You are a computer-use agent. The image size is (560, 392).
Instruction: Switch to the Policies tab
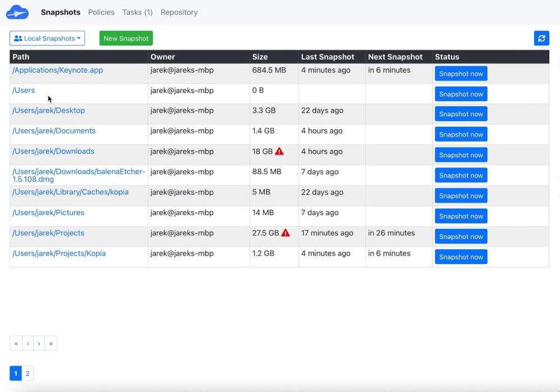pyautogui.click(x=101, y=12)
